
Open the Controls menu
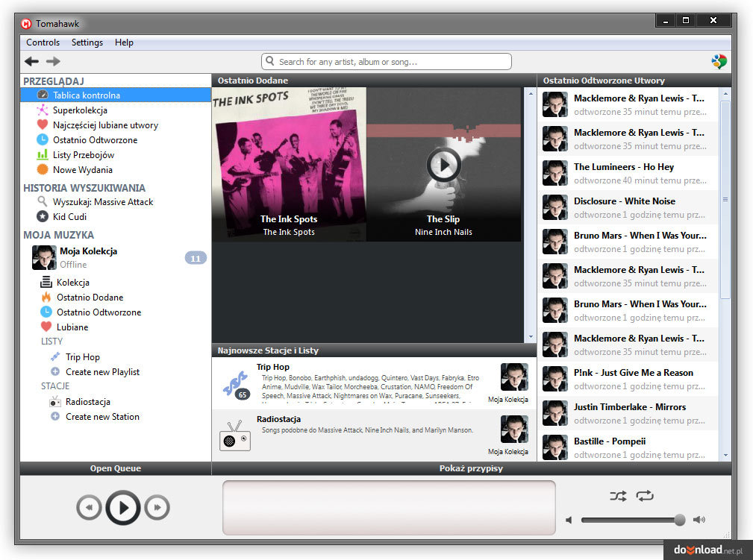43,43
